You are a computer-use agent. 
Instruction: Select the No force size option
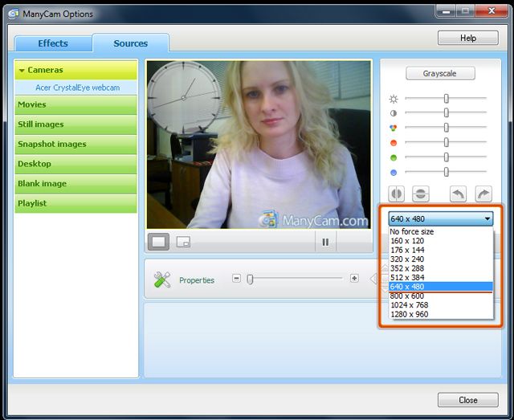[411, 231]
